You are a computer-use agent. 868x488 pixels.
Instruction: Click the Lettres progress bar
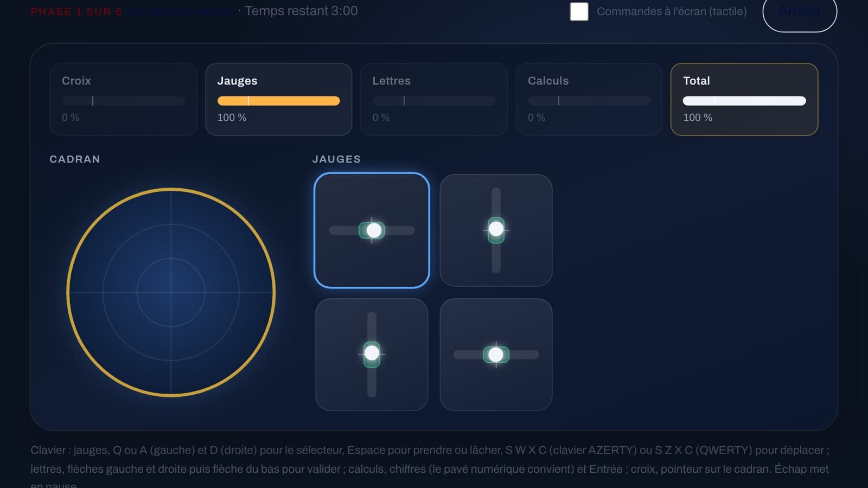click(434, 101)
